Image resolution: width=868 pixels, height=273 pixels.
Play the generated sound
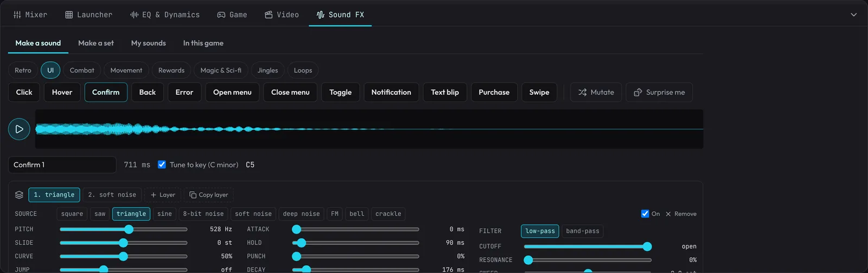click(19, 129)
